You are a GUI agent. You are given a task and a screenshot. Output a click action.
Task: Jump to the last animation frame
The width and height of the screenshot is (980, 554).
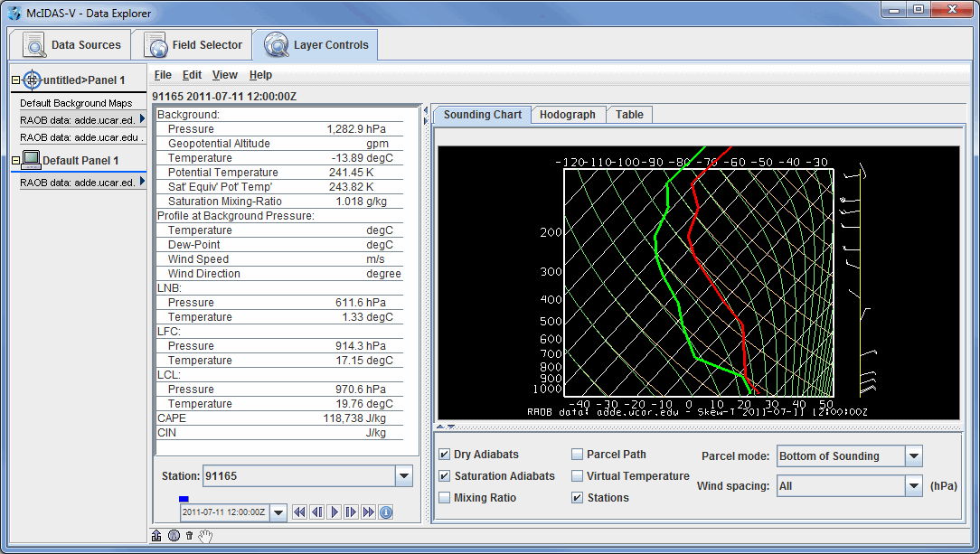[x=369, y=512]
